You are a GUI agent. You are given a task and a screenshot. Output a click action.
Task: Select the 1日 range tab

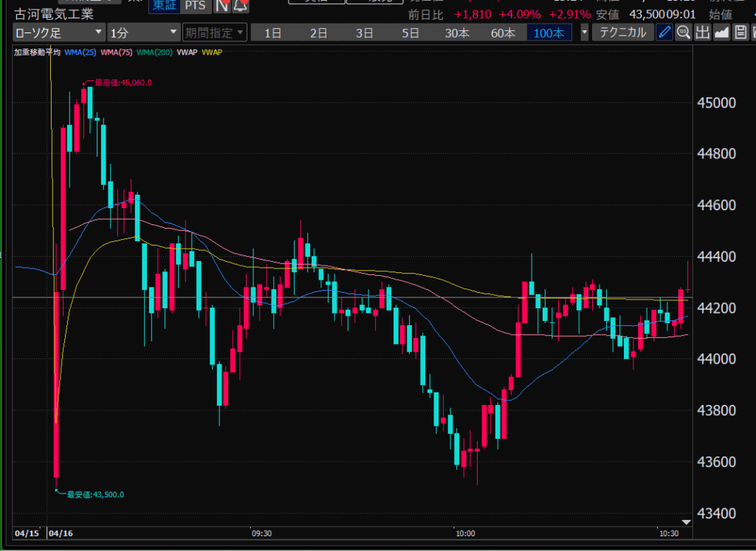coord(273,32)
